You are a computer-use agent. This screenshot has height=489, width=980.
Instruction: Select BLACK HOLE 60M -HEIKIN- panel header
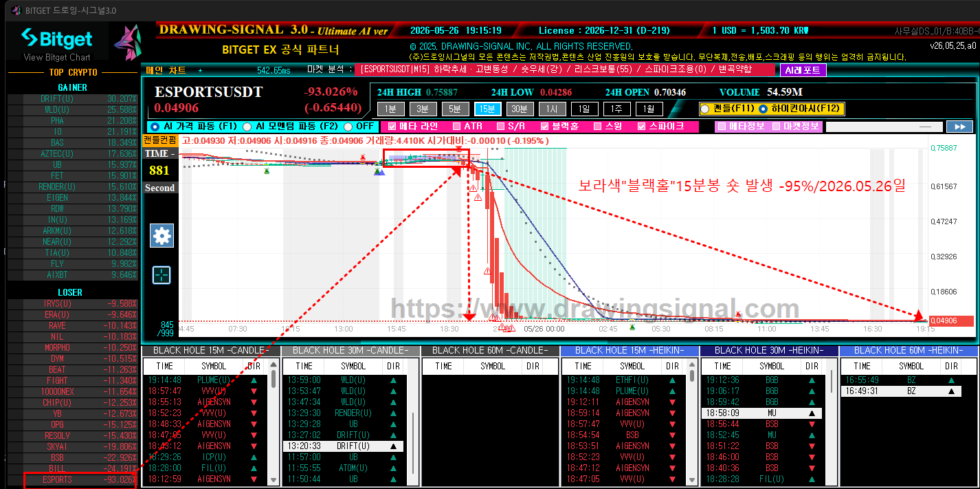[x=908, y=351]
